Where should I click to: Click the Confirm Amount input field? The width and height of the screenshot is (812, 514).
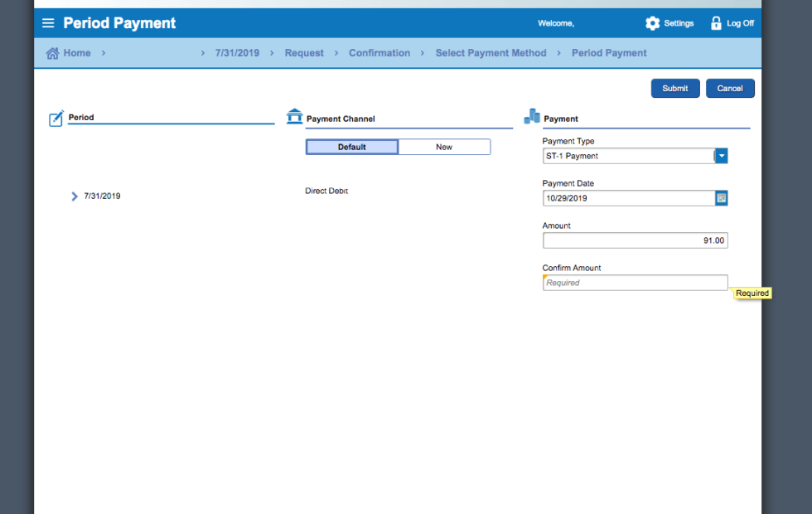635,283
